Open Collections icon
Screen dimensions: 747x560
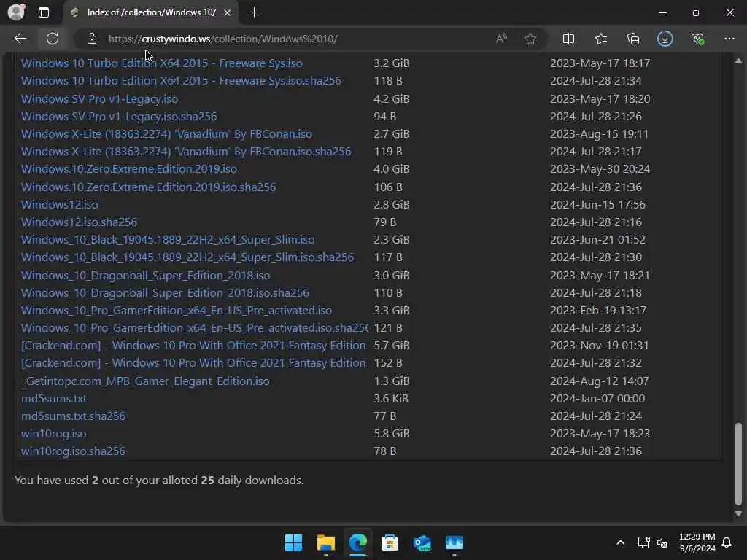633,39
